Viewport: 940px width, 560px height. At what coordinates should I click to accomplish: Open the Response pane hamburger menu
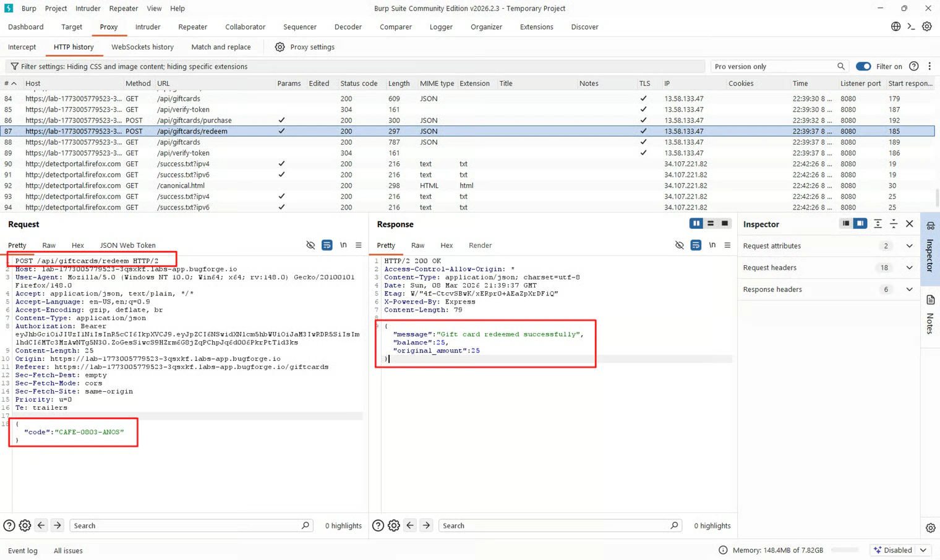coord(727,245)
